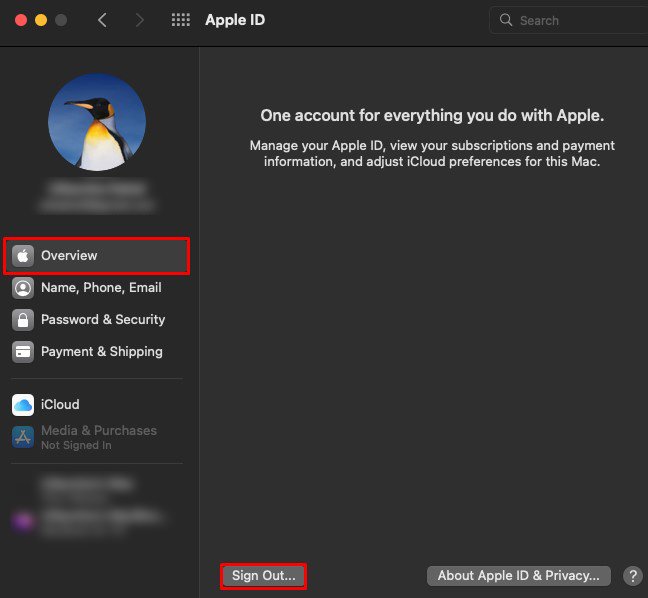Open the iCloud section
This screenshot has height=598, width=648.
pyautogui.click(x=97, y=405)
